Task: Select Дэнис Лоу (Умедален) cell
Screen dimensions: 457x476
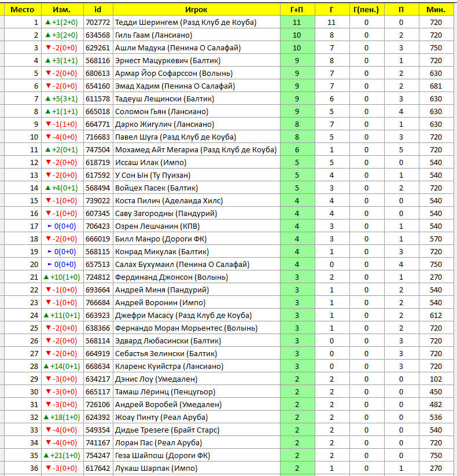Action: [x=197, y=379]
